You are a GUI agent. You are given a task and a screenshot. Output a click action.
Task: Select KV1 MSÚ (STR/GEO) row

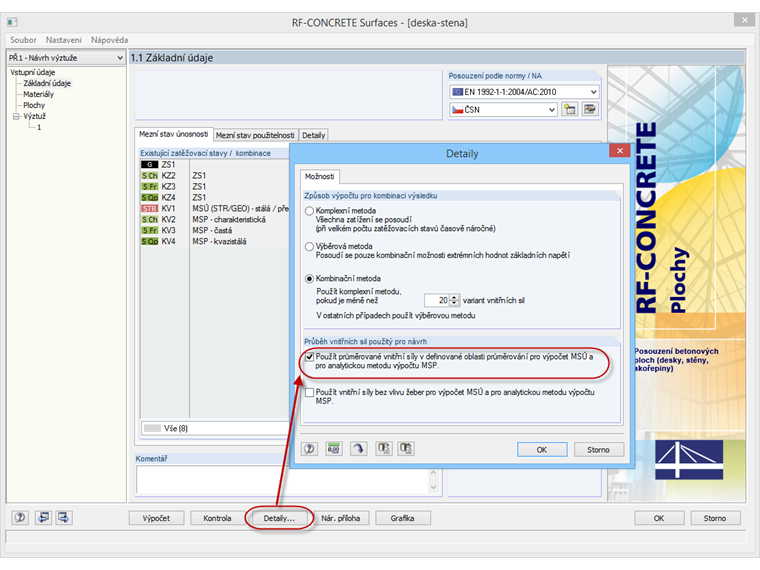(x=214, y=208)
